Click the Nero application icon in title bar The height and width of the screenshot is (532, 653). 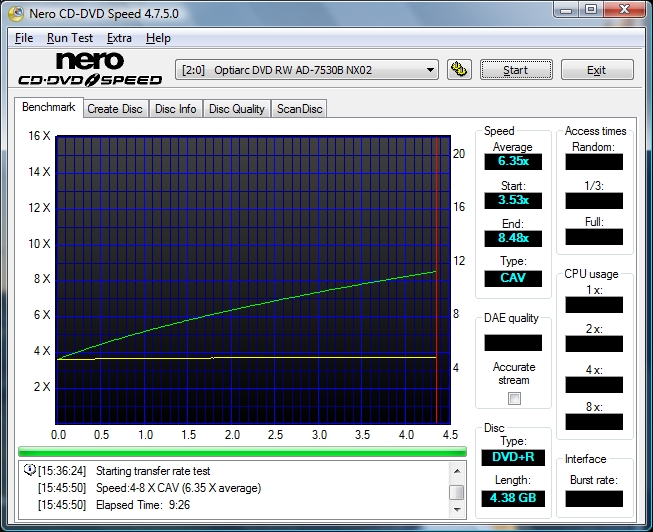pos(16,14)
